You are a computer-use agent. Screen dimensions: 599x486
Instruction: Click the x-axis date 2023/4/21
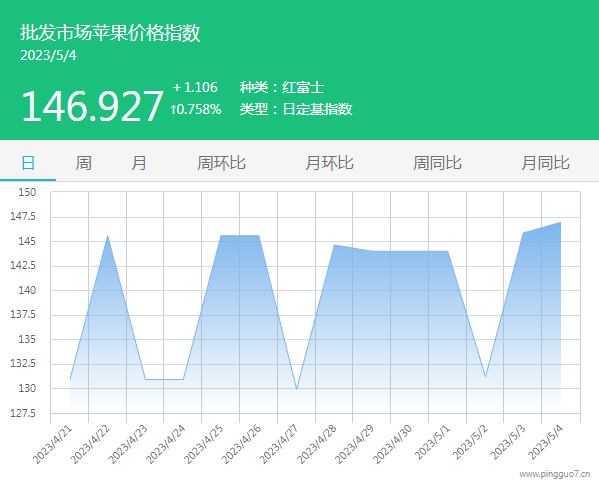(x=53, y=444)
